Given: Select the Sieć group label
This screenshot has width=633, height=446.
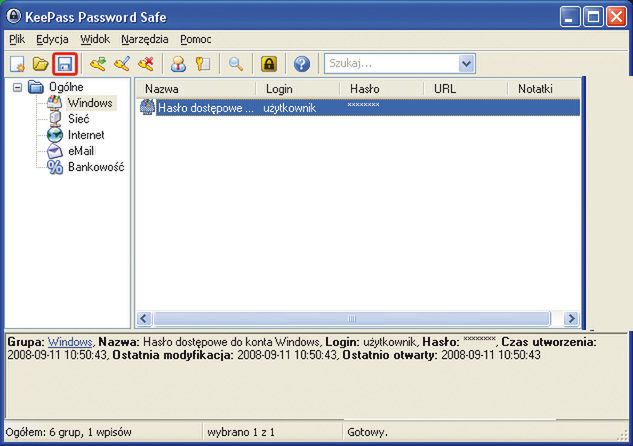Looking at the screenshot, I should pyautogui.click(x=78, y=119).
